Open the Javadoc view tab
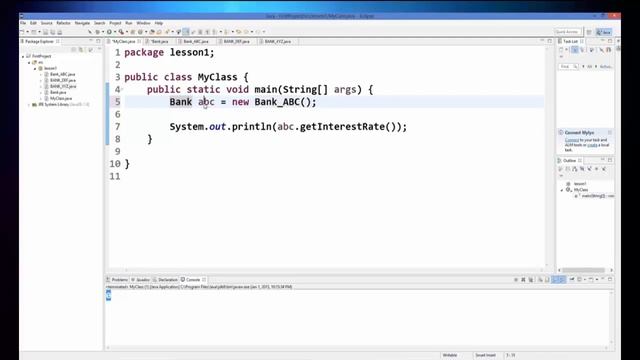The height and width of the screenshot is (360, 640). coord(141,280)
